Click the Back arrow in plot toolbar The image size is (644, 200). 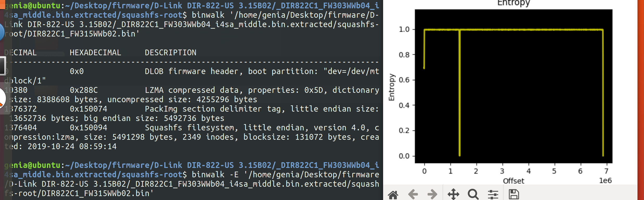tap(413, 195)
